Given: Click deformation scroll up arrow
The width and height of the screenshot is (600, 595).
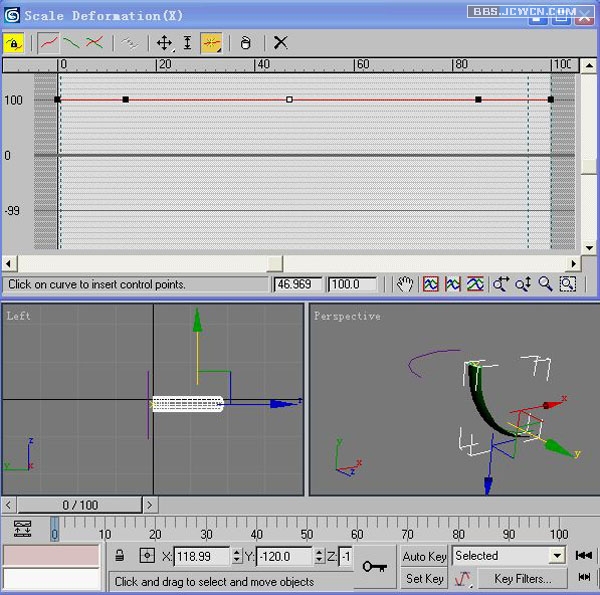Looking at the screenshot, I should (x=589, y=66).
